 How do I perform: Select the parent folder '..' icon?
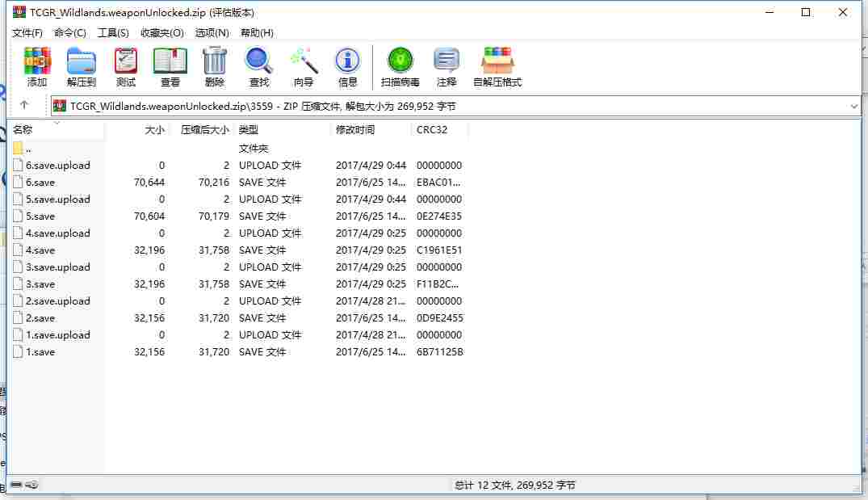click(x=18, y=149)
